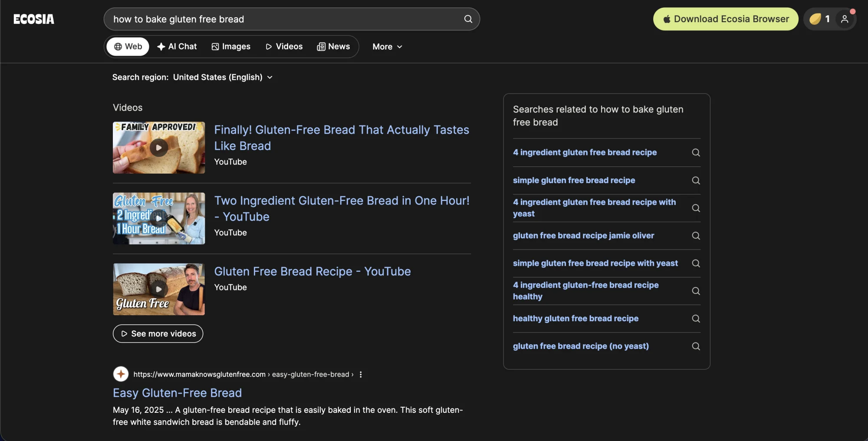Play the Two Ingredient Gluten-Free Bread video
The width and height of the screenshot is (868, 441).
159,218
